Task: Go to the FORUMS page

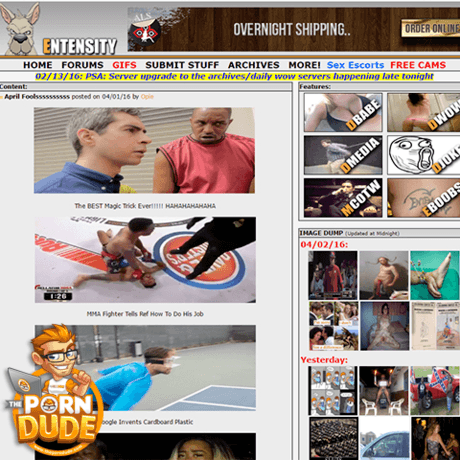Action: pyautogui.click(x=82, y=65)
